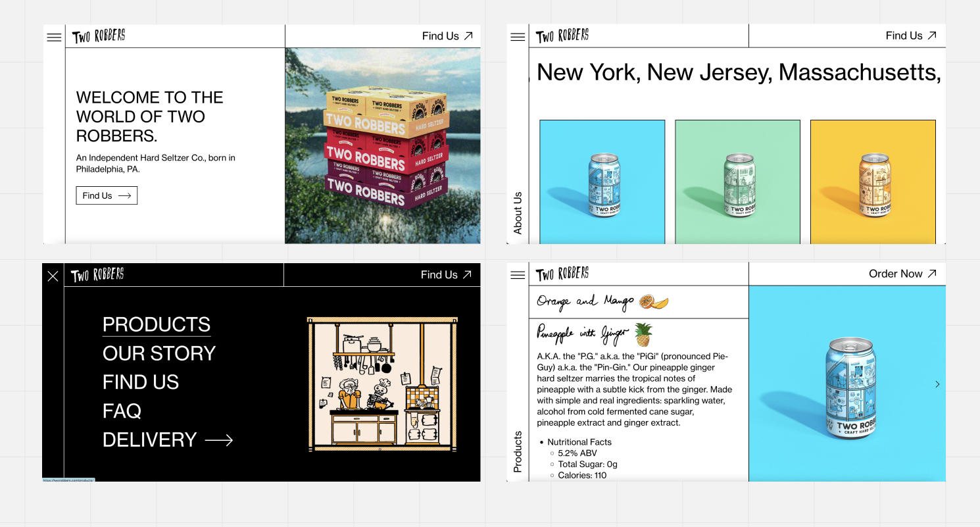This screenshot has height=527, width=980.
Task: Click the Total Sugar: 0g line
Action: coord(587,464)
